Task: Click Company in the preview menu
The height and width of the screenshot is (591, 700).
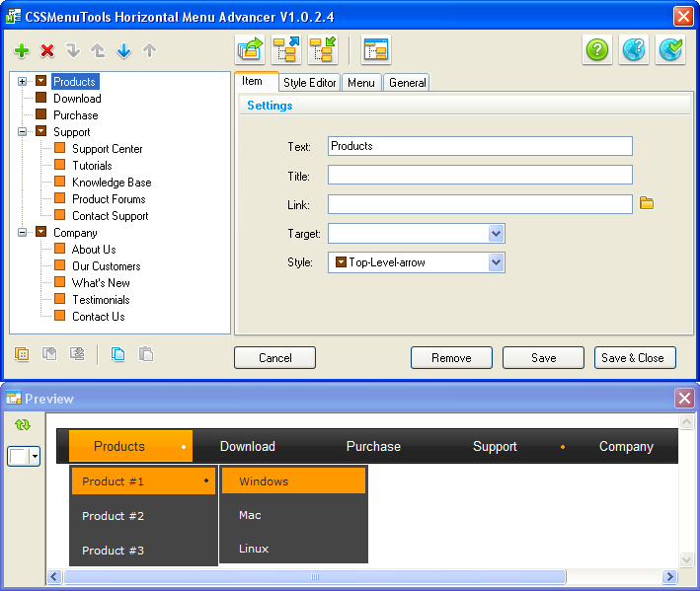Action: [626, 446]
